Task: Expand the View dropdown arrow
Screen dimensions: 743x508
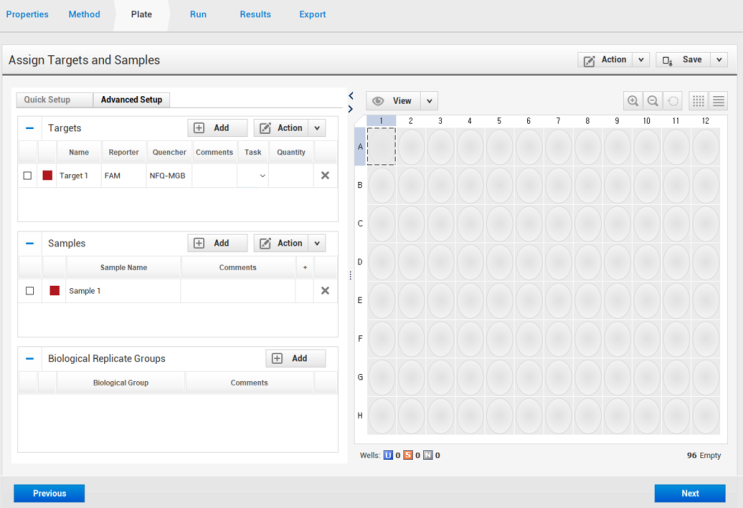Action: [429, 101]
